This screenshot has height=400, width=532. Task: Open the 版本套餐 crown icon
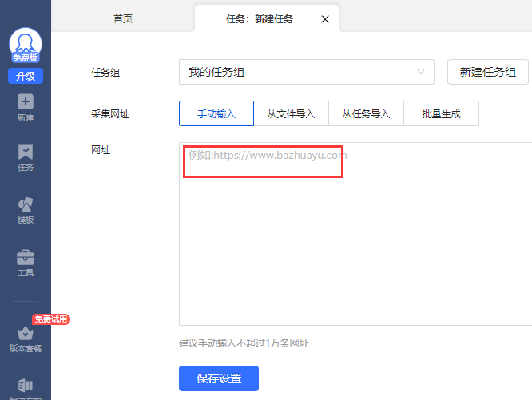pyautogui.click(x=26, y=334)
